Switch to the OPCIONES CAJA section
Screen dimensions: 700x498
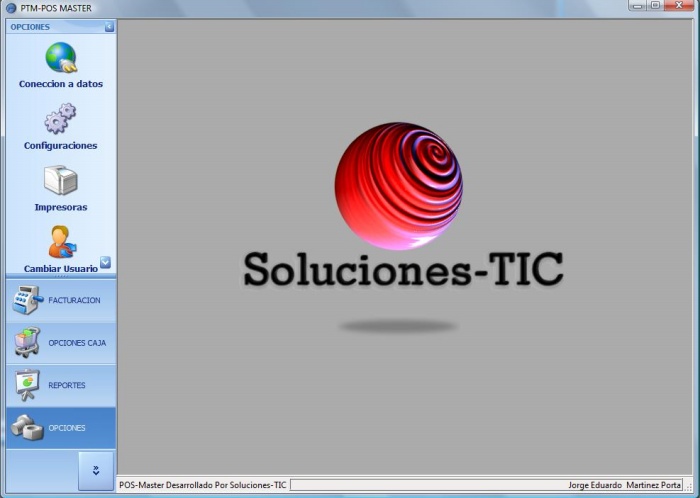(61, 343)
